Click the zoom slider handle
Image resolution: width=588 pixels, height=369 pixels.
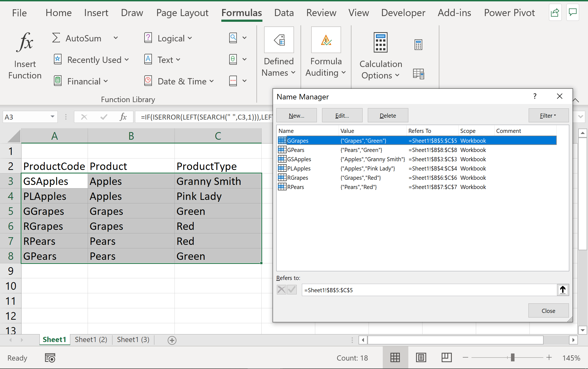click(x=513, y=358)
